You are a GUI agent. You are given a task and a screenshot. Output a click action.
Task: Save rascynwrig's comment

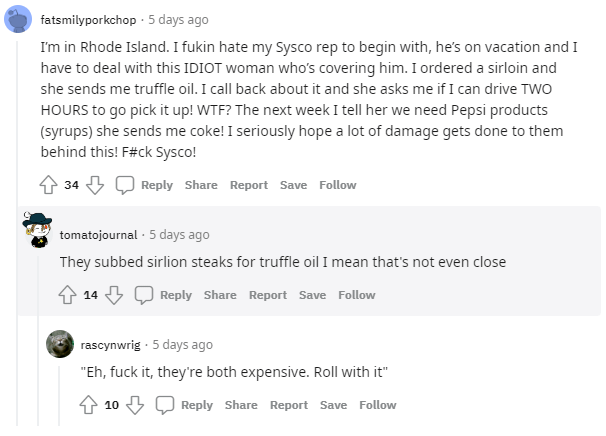333,405
